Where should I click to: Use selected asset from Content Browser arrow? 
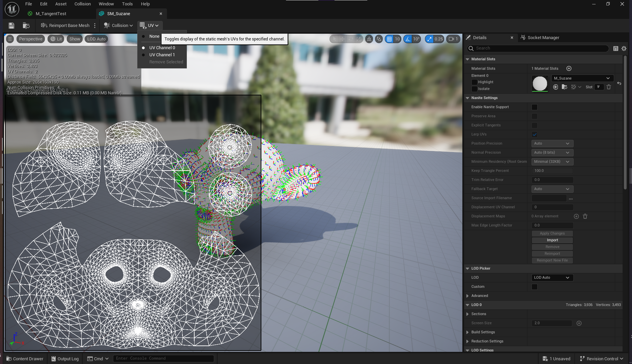556,87
